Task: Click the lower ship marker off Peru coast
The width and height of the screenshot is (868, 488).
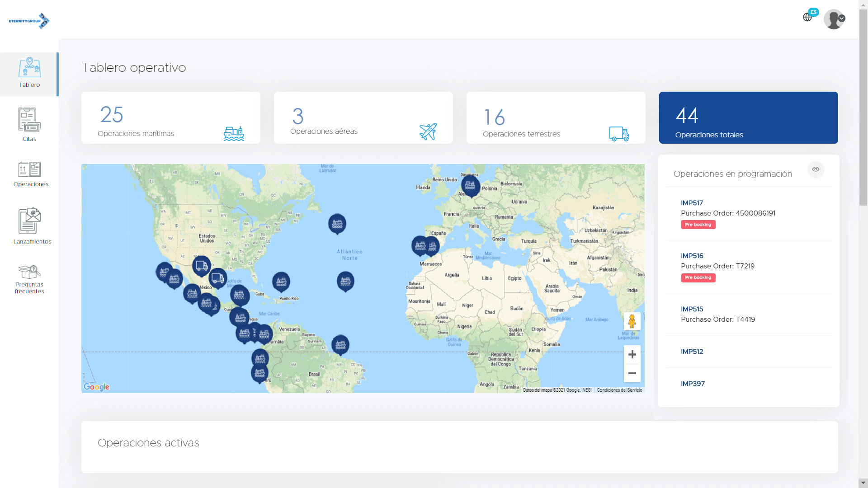Action: tap(259, 373)
